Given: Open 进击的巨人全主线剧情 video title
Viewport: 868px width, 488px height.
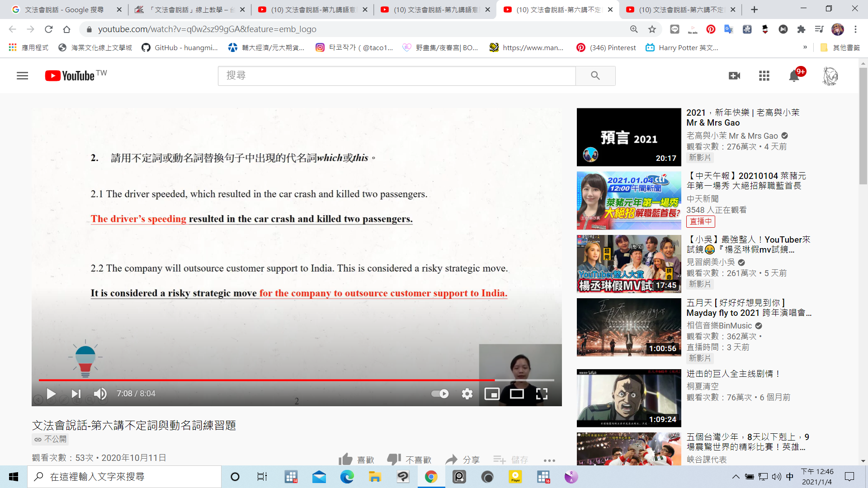Looking at the screenshot, I should coord(733,374).
